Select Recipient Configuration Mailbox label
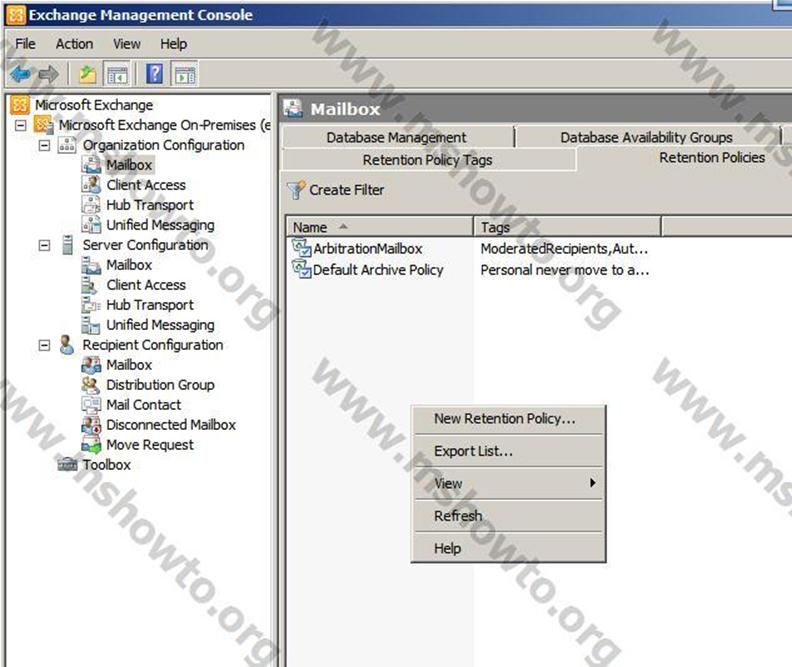This screenshot has height=667, width=792. pyautogui.click(x=129, y=365)
